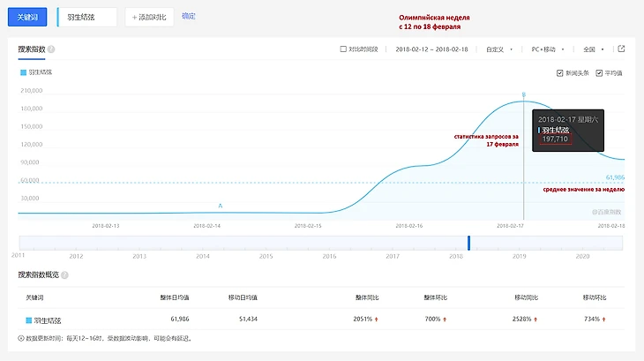The width and height of the screenshot is (644, 361).
Task: Click info icon before 数据更新时间 note
Action: (21, 338)
